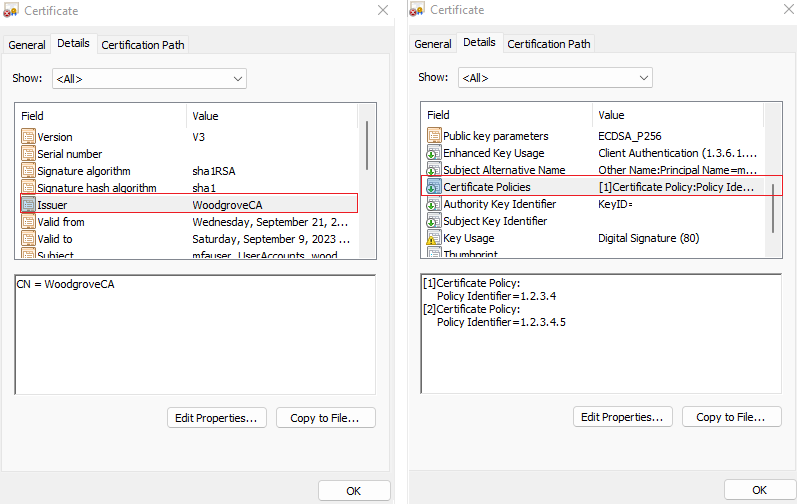The image size is (797, 504).
Task: Click Edit Properties button in left dialog
Action: 217,418
